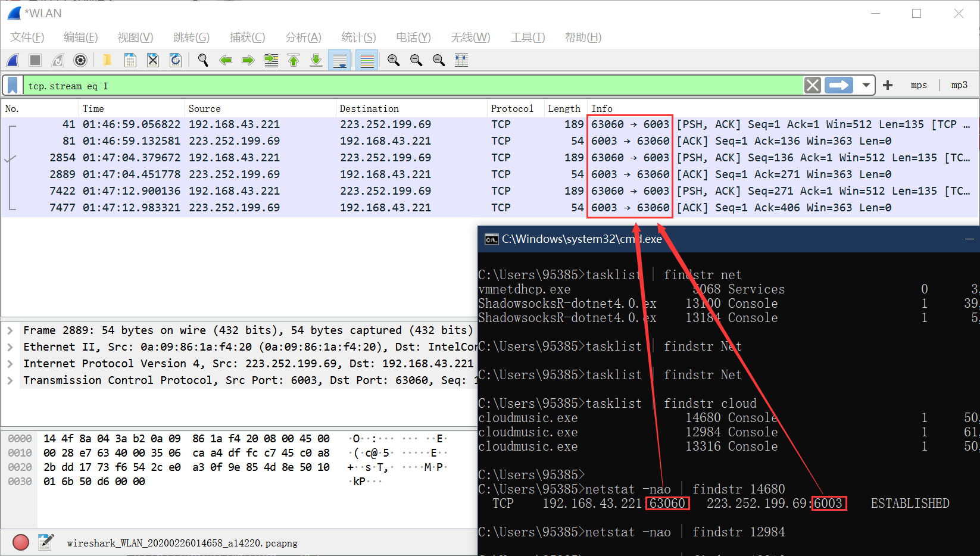Reload the capture file
Image resolution: width=980 pixels, height=556 pixels.
pyautogui.click(x=176, y=60)
